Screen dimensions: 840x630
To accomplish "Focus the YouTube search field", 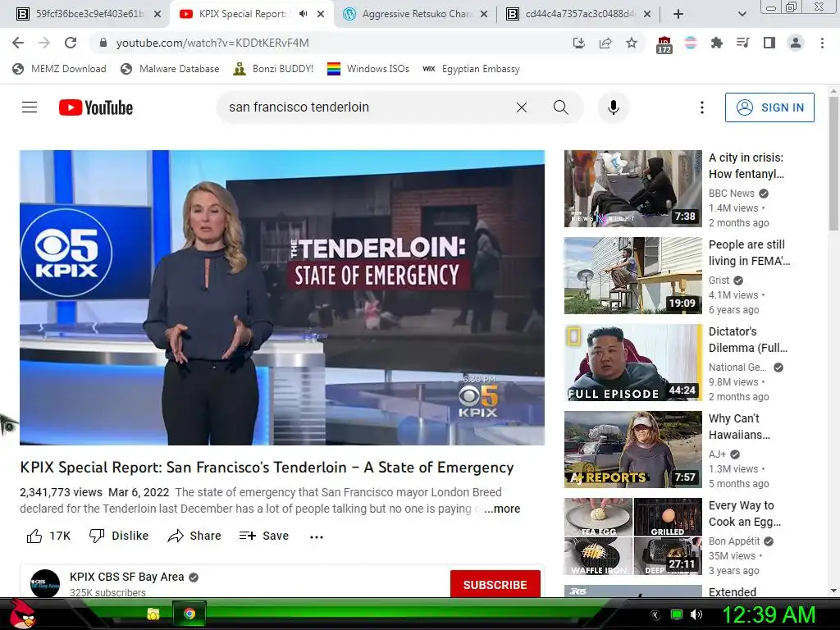I will click(x=364, y=107).
